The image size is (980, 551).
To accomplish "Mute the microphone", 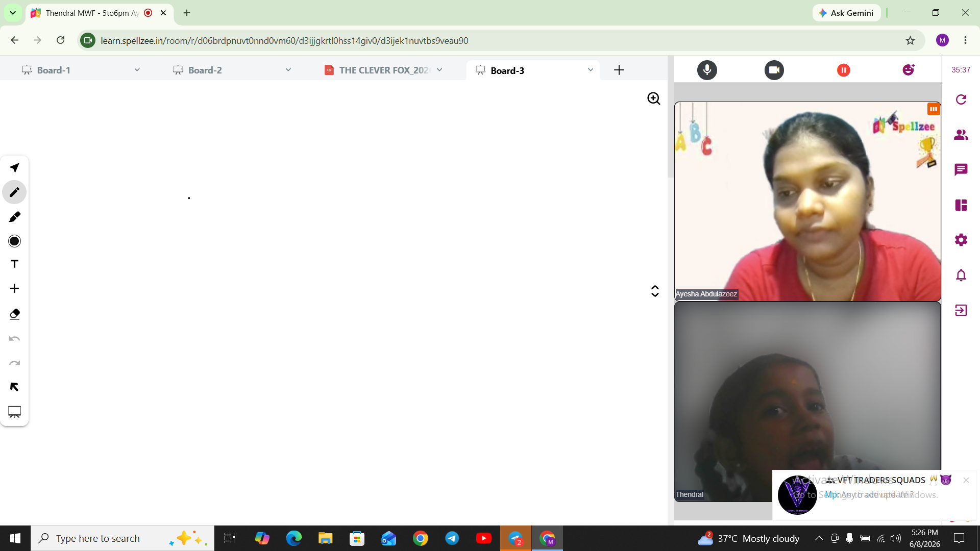I will (x=707, y=70).
